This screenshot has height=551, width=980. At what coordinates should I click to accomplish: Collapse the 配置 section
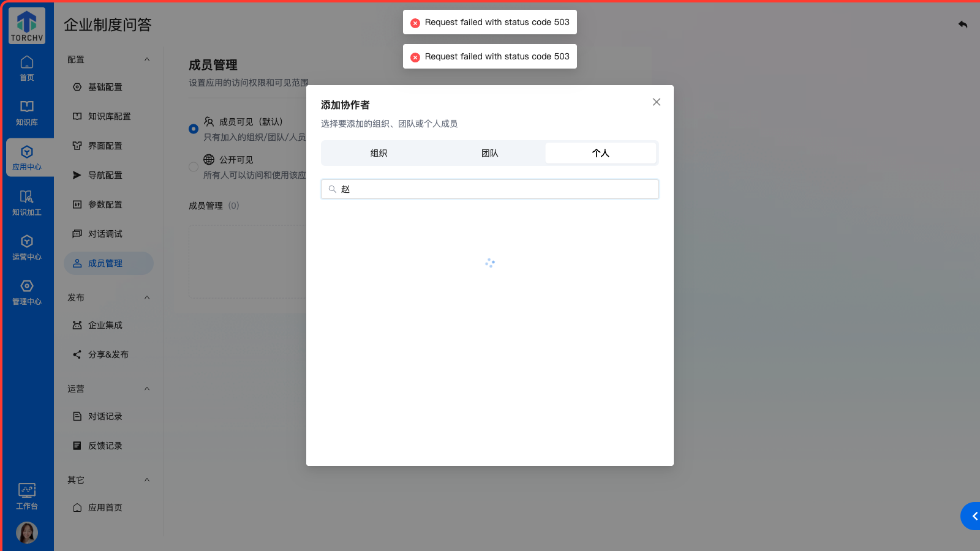point(147,59)
